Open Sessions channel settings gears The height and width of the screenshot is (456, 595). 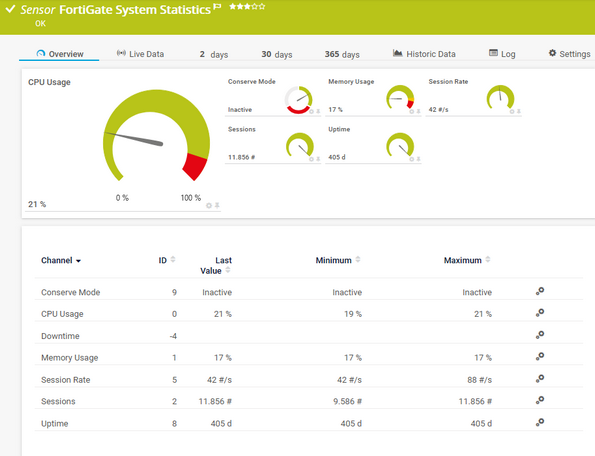[x=540, y=400]
